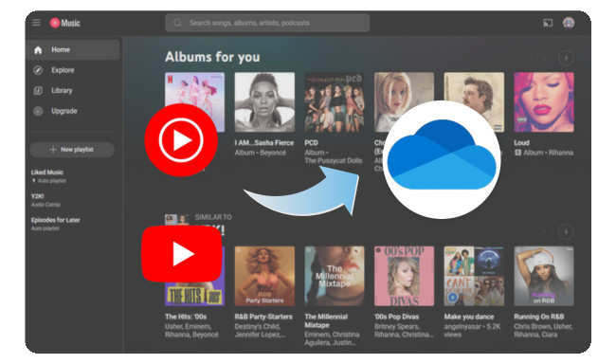
Task: Go to Home in the sidebar
Action: pos(73,50)
